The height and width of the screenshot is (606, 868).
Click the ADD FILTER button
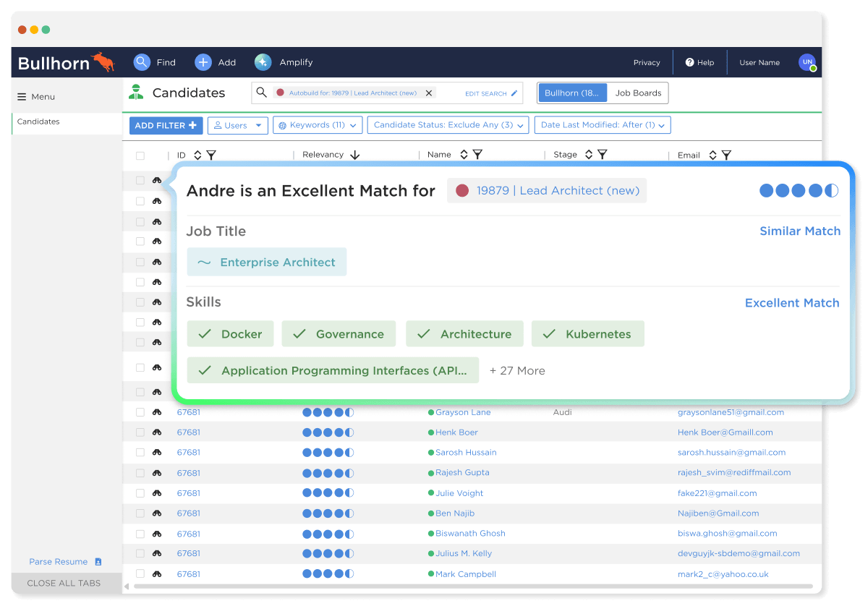click(166, 125)
